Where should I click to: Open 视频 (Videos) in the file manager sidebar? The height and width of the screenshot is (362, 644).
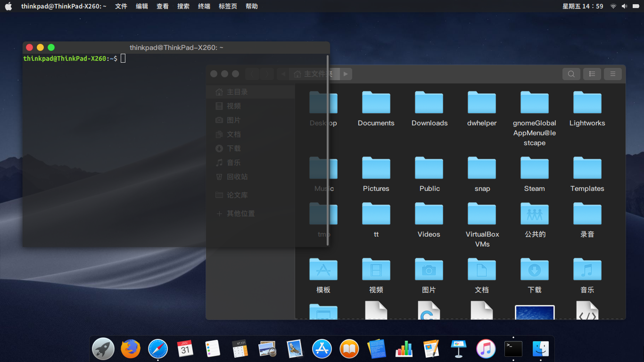(233, 106)
